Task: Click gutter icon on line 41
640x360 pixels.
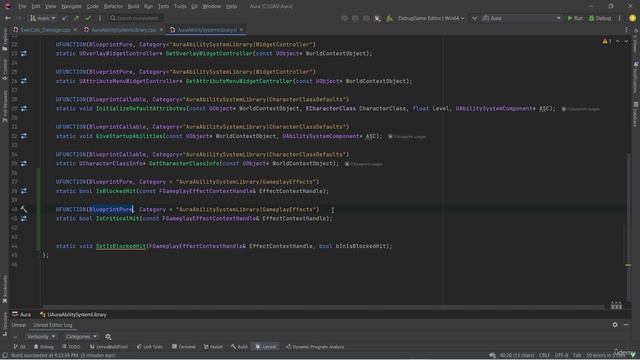Action: [24, 219]
